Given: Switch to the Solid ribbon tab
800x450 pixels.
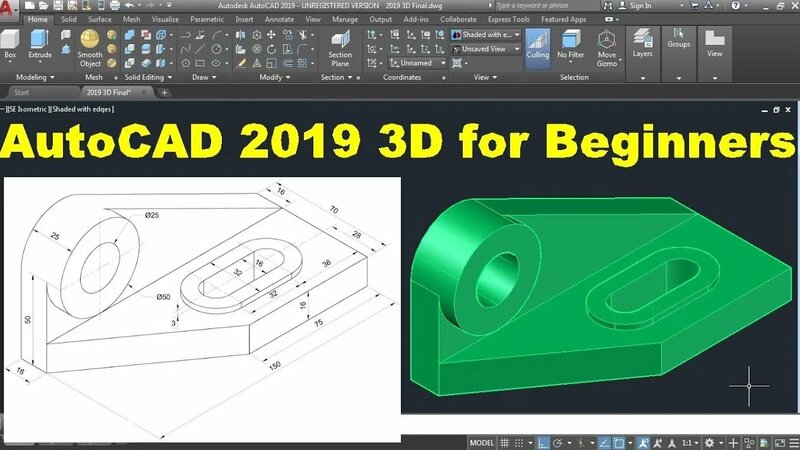Looking at the screenshot, I should pyautogui.click(x=68, y=19).
